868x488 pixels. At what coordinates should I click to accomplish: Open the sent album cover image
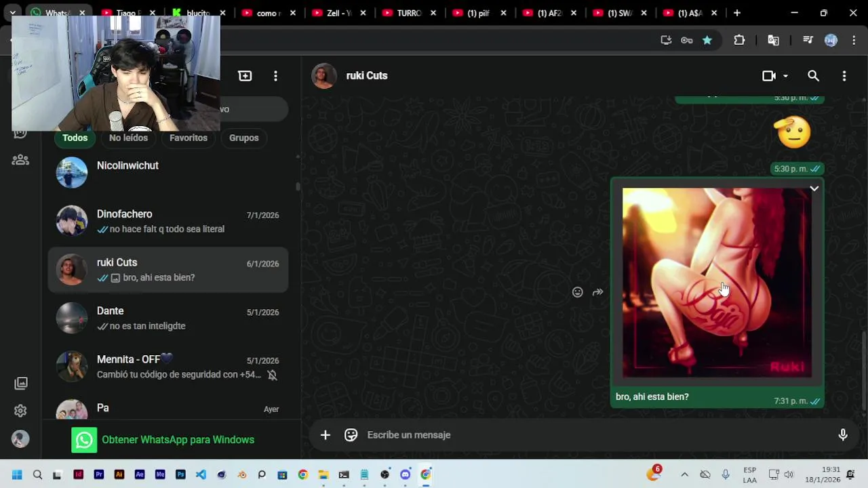[717, 283]
